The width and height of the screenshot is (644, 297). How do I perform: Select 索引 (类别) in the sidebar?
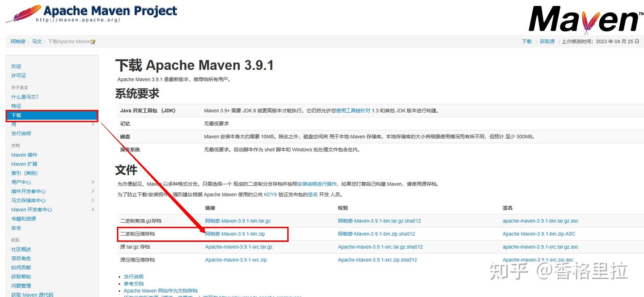click(x=25, y=173)
